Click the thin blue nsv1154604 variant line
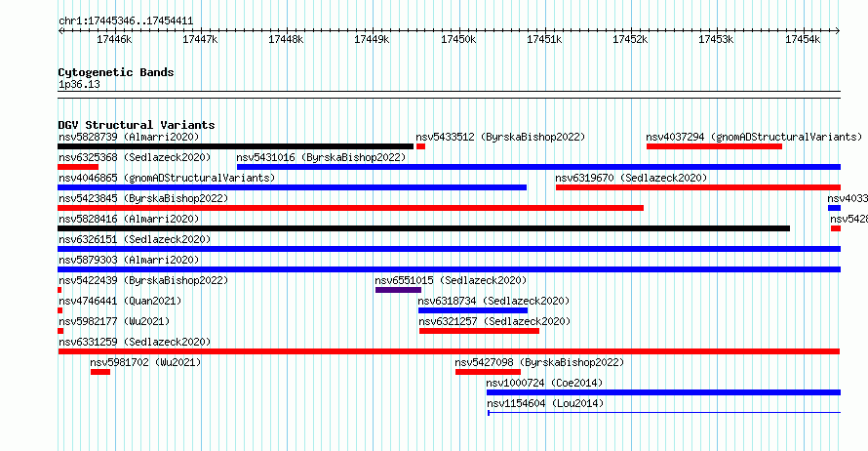This screenshot has width=868, height=451. tap(664, 413)
